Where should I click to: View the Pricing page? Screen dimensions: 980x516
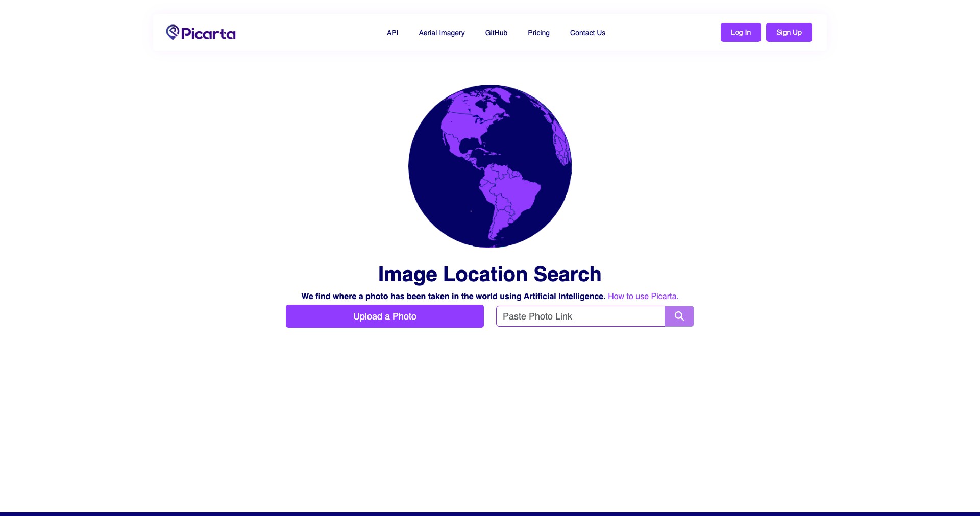(x=538, y=33)
